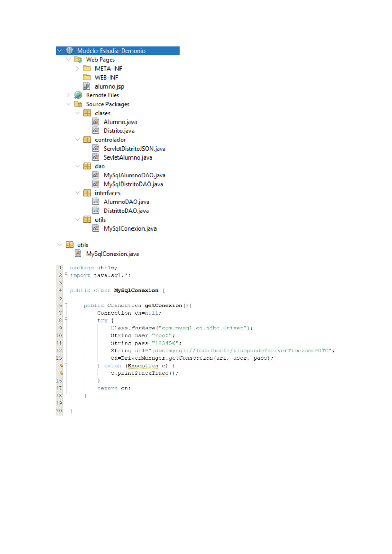Click the Distrito.java file icon
Viewport: 392px width, 554px height.
point(96,131)
